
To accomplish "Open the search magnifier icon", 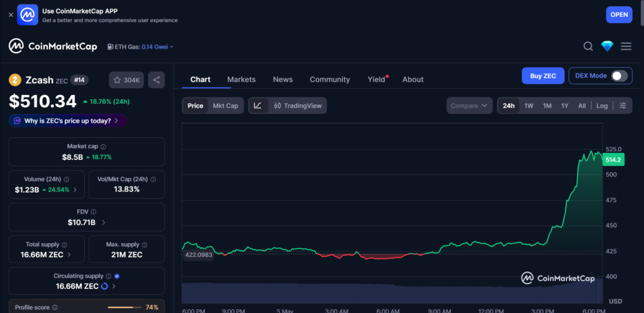I will [x=588, y=47].
